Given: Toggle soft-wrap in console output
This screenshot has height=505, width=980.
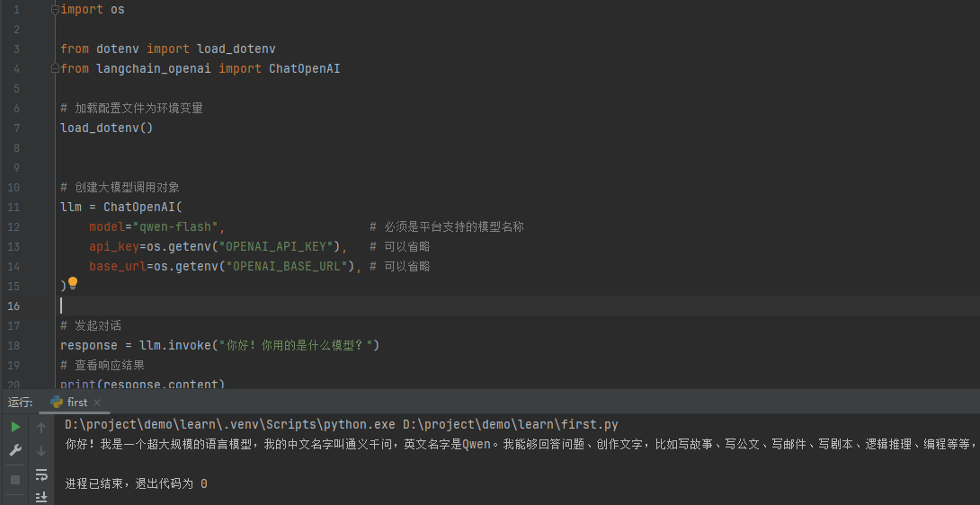Looking at the screenshot, I should click(41, 474).
